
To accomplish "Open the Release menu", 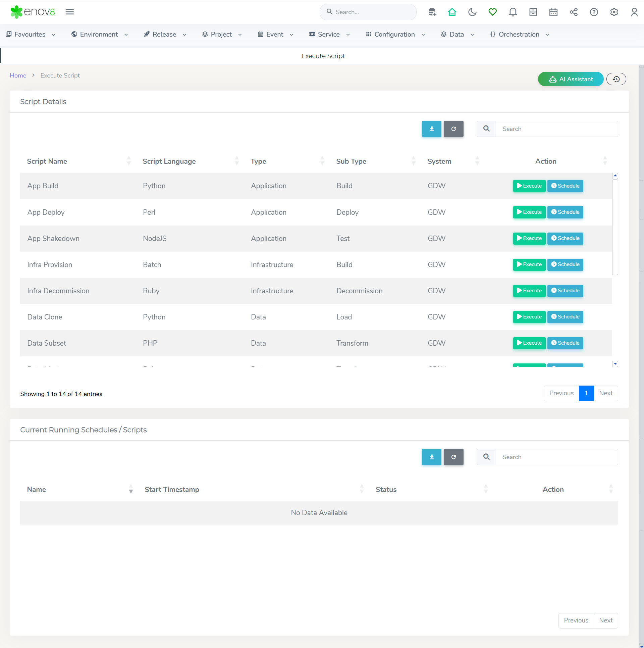I will click(165, 34).
